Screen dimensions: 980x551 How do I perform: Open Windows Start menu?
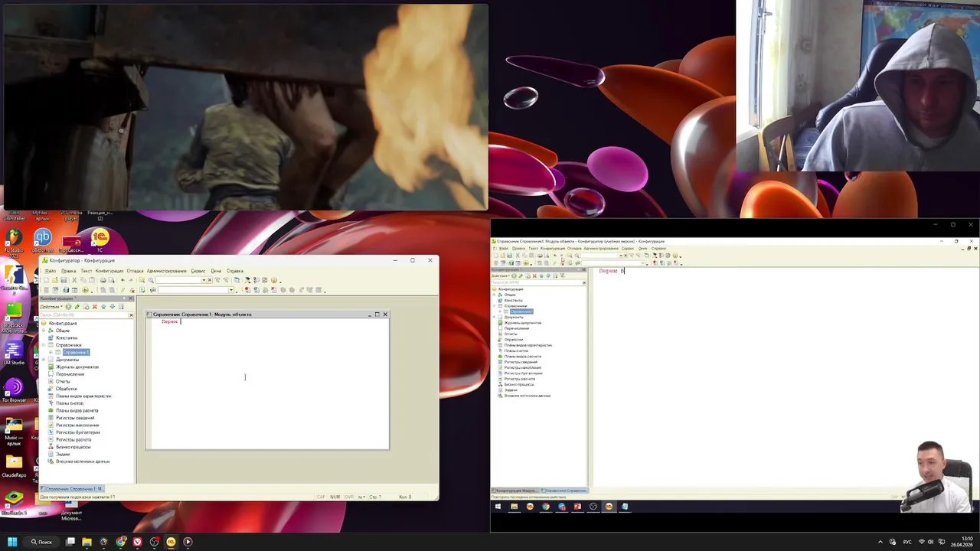[x=12, y=542]
